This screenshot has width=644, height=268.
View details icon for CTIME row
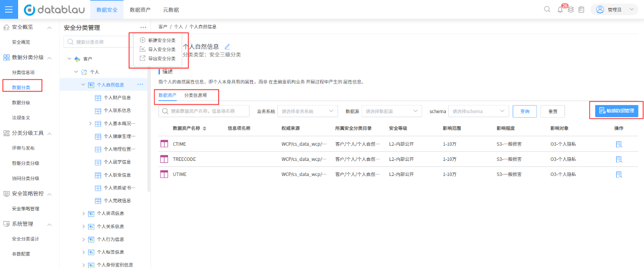[x=619, y=144]
